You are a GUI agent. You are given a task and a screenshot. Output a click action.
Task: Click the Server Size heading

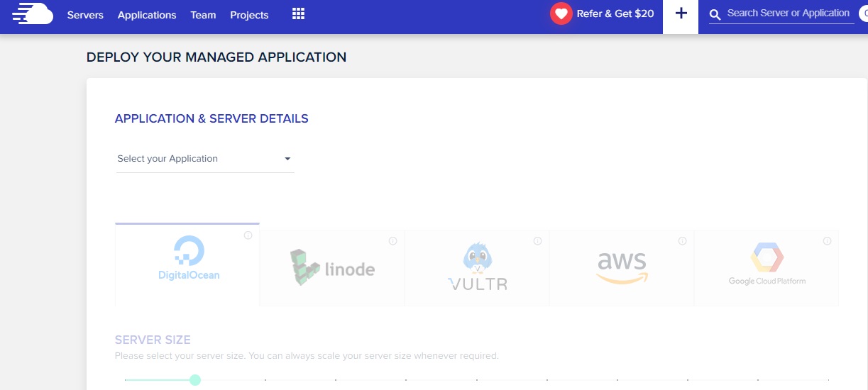pyautogui.click(x=153, y=340)
